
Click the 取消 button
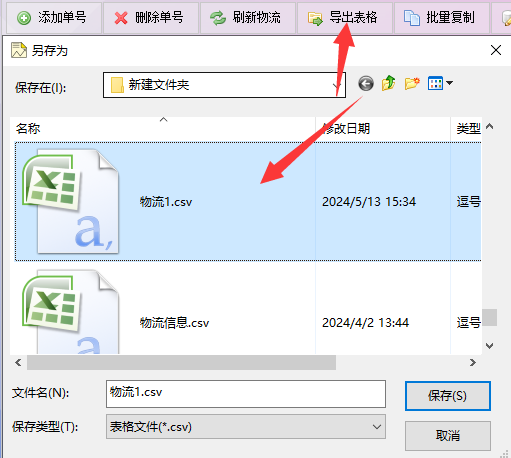point(448,436)
